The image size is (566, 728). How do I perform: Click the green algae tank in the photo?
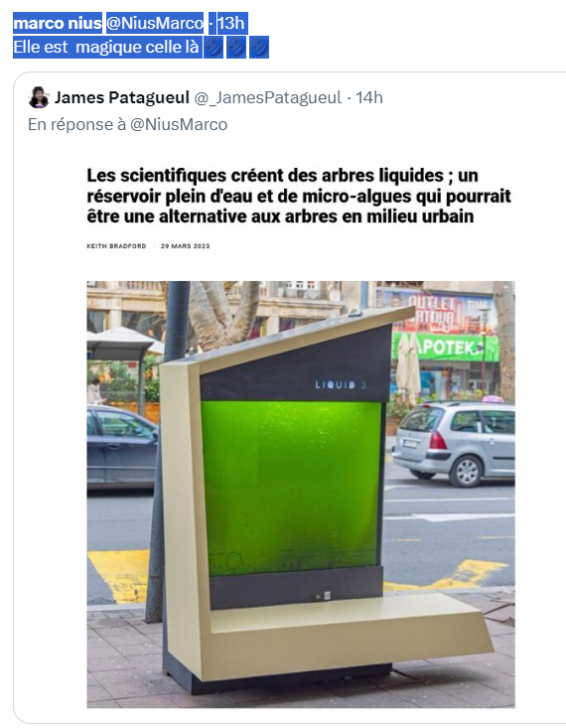point(292,488)
